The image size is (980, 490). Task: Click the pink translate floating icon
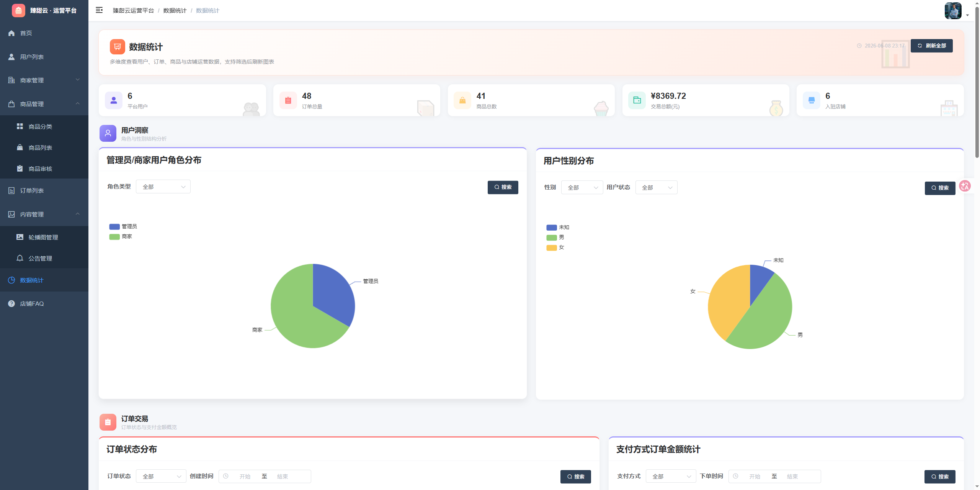click(965, 186)
